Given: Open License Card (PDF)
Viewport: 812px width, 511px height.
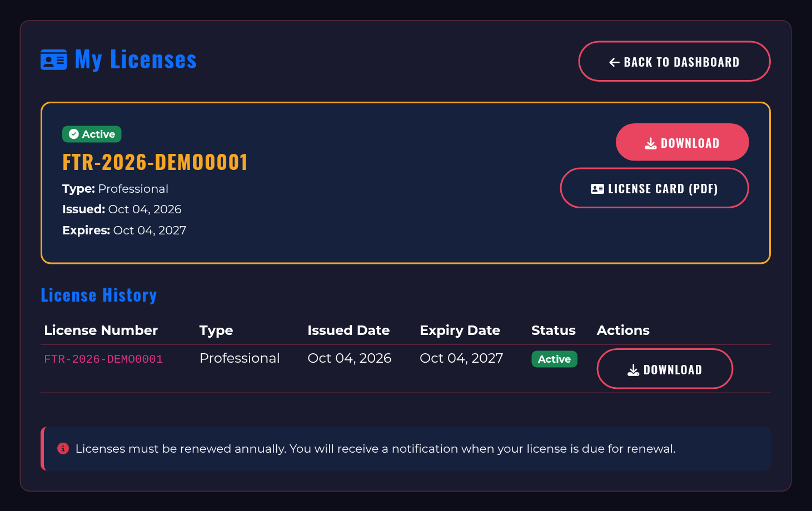Looking at the screenshot, I should coord(654,188).
